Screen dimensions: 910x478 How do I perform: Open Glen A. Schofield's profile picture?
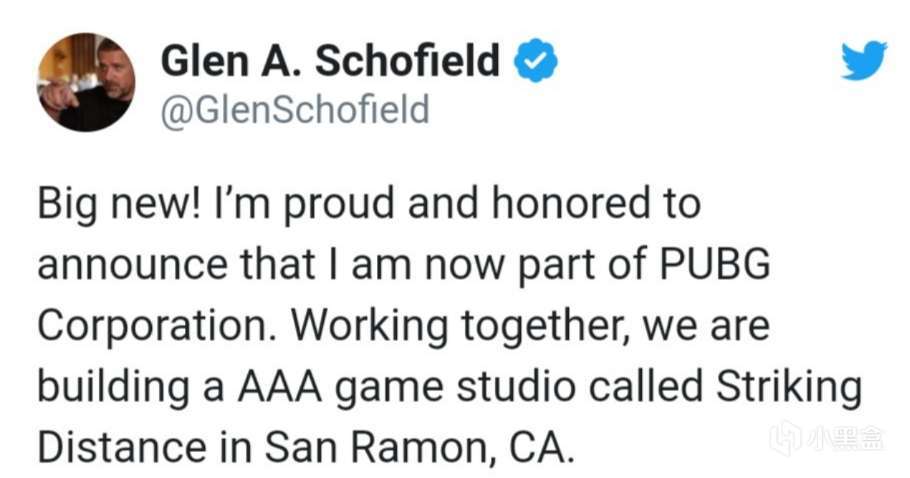85,82
